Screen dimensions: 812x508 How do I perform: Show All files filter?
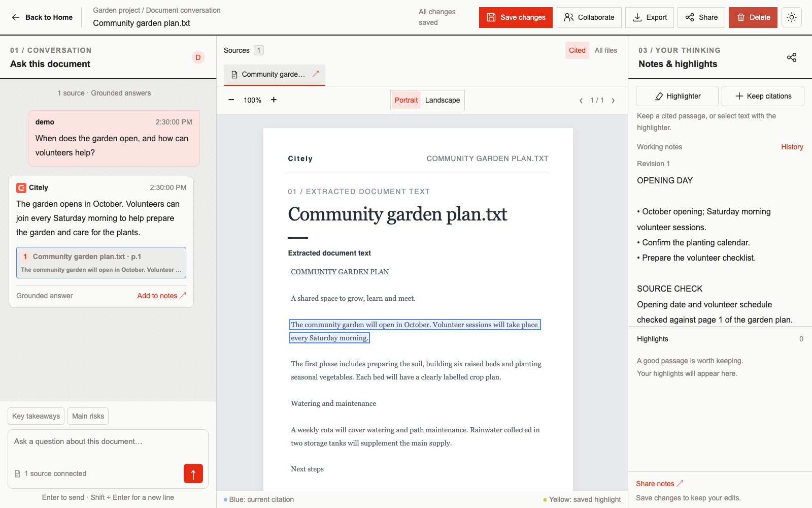[606, 50]
